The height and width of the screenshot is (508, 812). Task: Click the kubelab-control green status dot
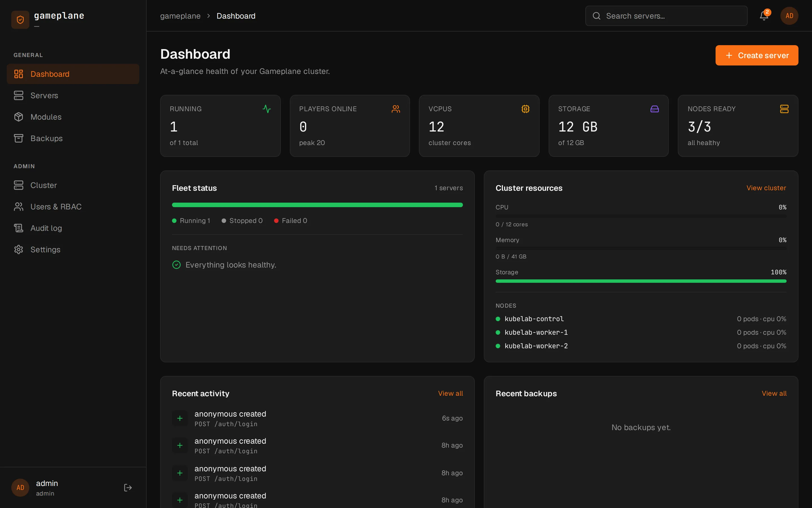coord(498,319)
